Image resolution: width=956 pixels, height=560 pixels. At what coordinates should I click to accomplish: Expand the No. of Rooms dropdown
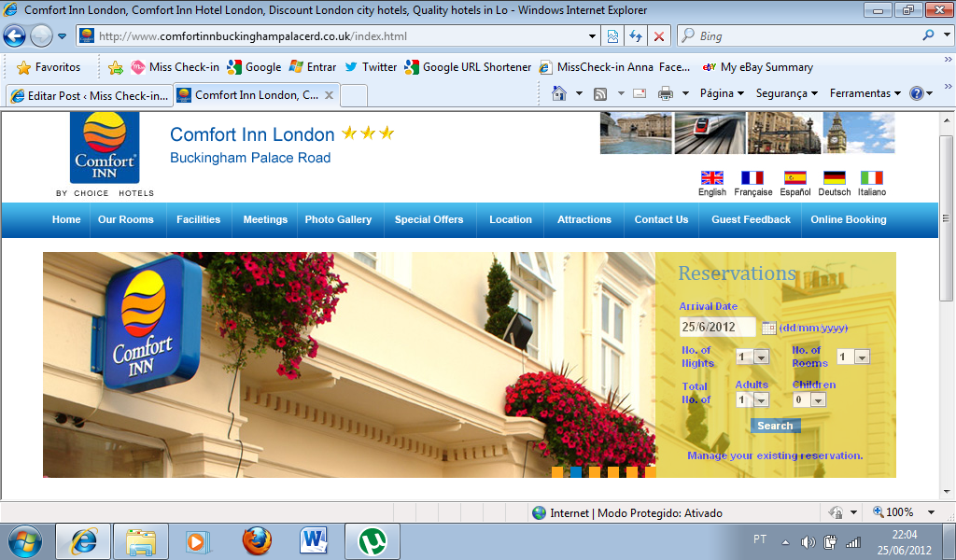853,357
